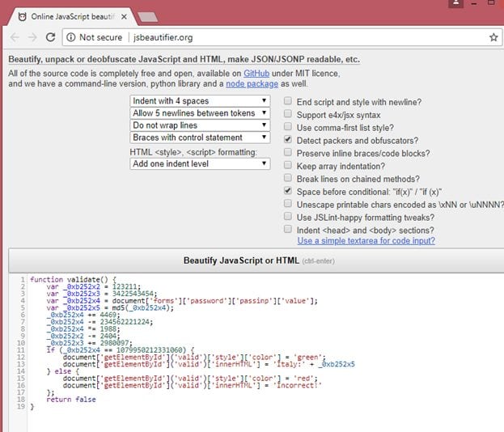This screenshot has height=432, width=504.
Task: Bookmark page with star icon
Action: coord(493,37)
